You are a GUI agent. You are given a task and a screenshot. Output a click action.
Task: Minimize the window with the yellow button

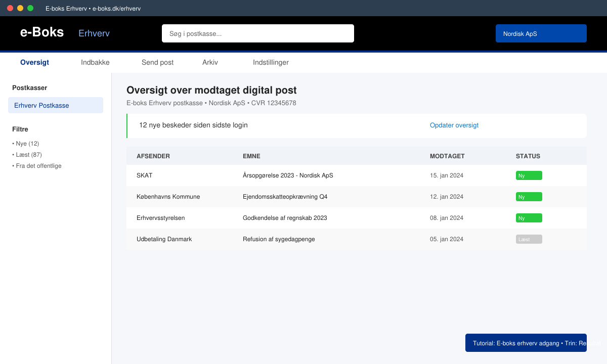[20, 9]
